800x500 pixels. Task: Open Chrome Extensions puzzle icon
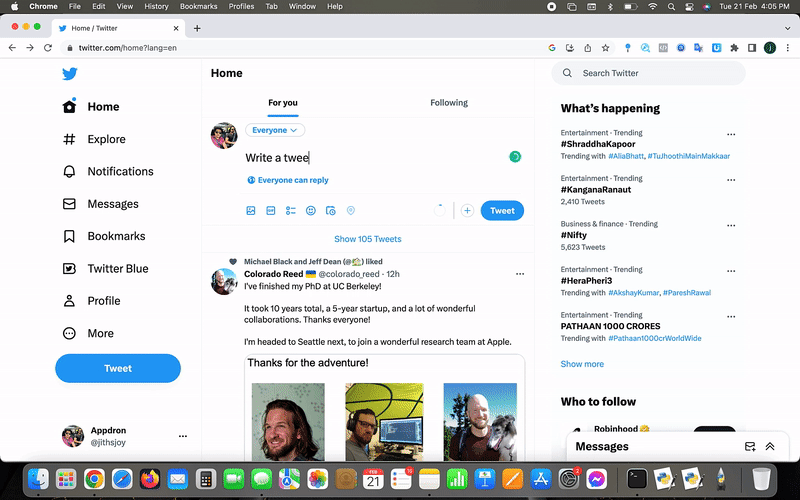pos(734,48)
